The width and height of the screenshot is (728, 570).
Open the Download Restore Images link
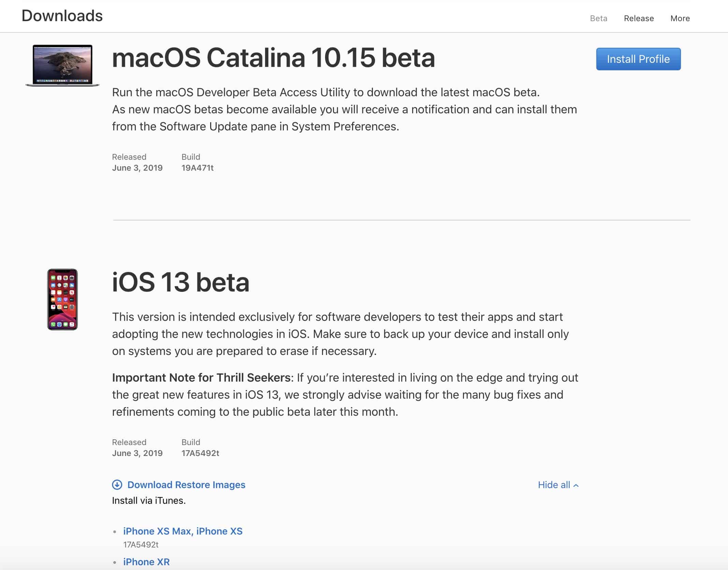(x=186, y=485)
